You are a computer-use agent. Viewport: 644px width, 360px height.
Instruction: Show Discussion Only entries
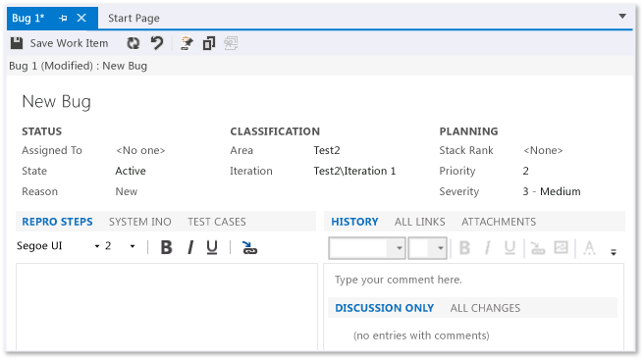tap(385, 308)
